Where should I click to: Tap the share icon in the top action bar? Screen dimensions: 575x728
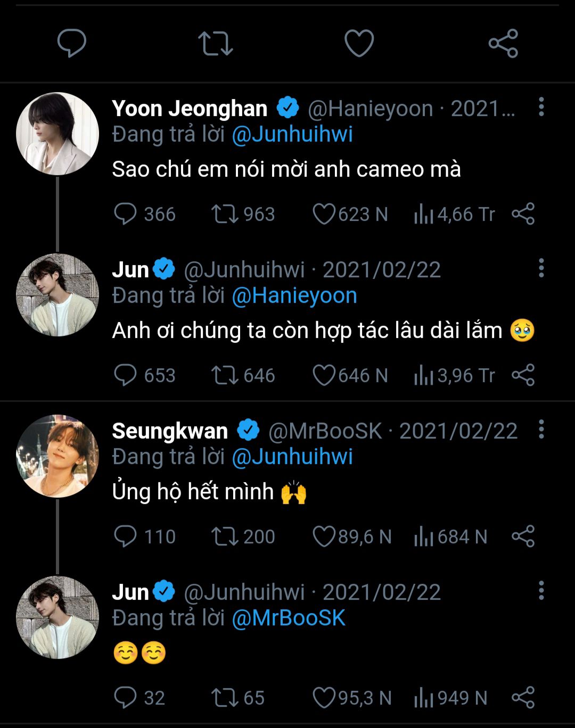pos(503,43)
